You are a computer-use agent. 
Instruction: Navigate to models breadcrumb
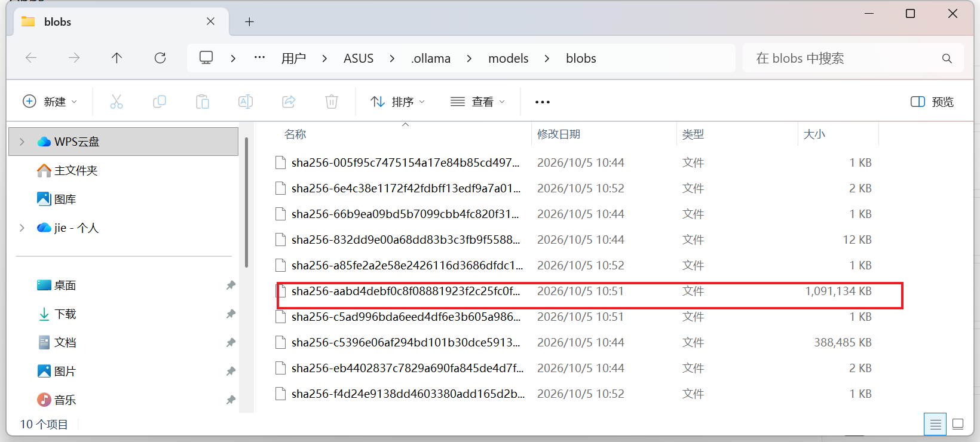(x=509, y=59)
